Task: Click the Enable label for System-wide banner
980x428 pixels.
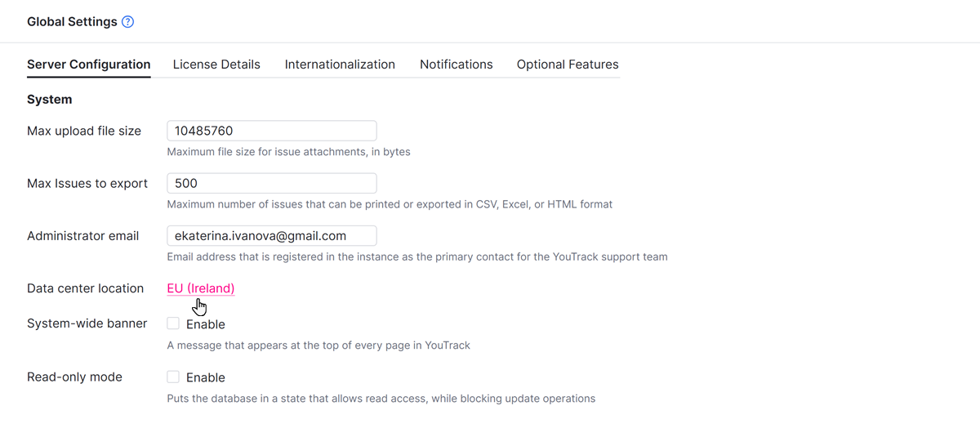Action: [206, 324]
